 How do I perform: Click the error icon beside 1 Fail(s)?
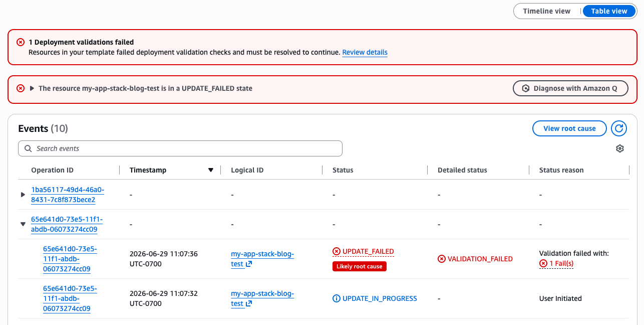click(543, 264)
